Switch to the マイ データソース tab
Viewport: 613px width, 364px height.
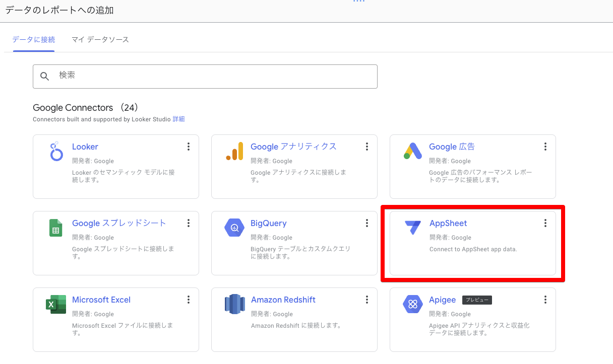point(100,39)
